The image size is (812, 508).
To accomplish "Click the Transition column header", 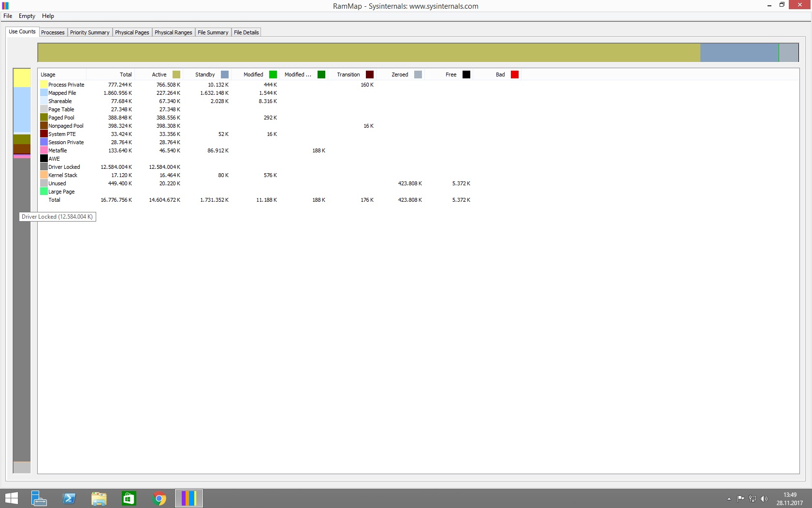I will (x=352, y=75).
